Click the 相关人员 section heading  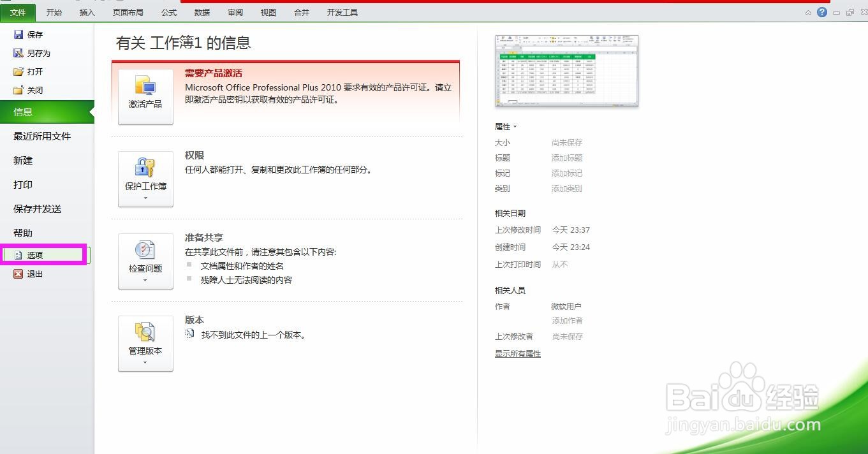coord(510,290)
